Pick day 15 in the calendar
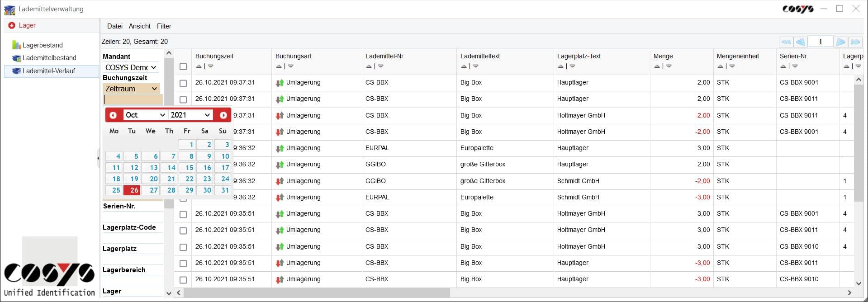 point(187,168)
